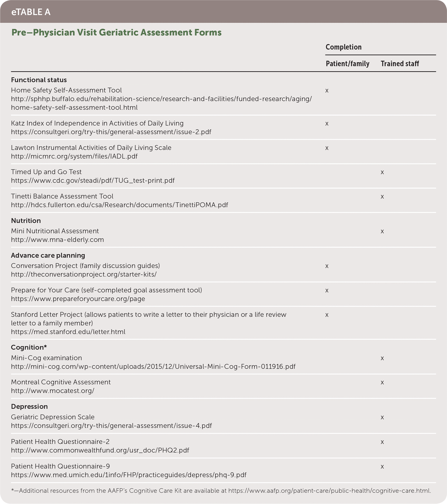Screen dimensions: 447x504
Task: Open the Home Safety Self-Assessment Tool buffalo.edu link
Action: click(161, 99)
